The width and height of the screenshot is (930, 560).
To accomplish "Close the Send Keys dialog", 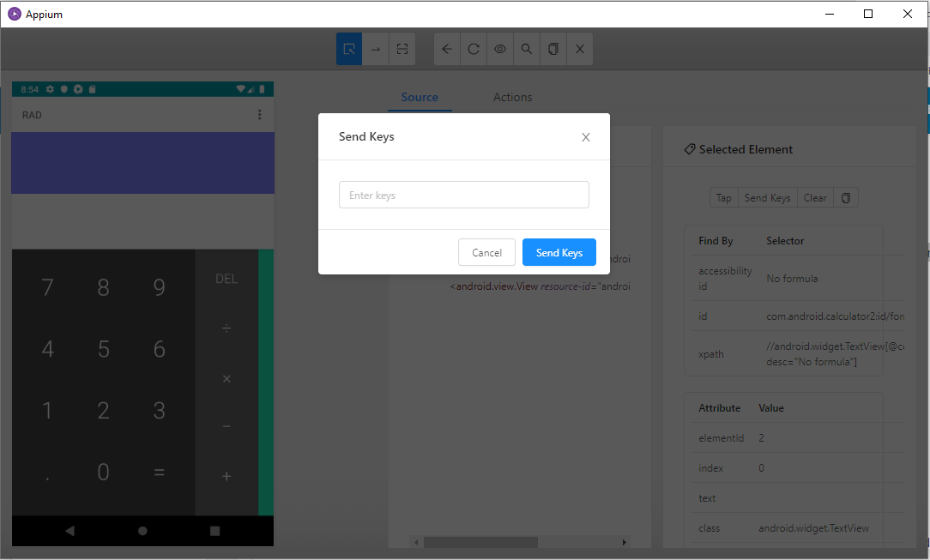I will coord(586,137).
